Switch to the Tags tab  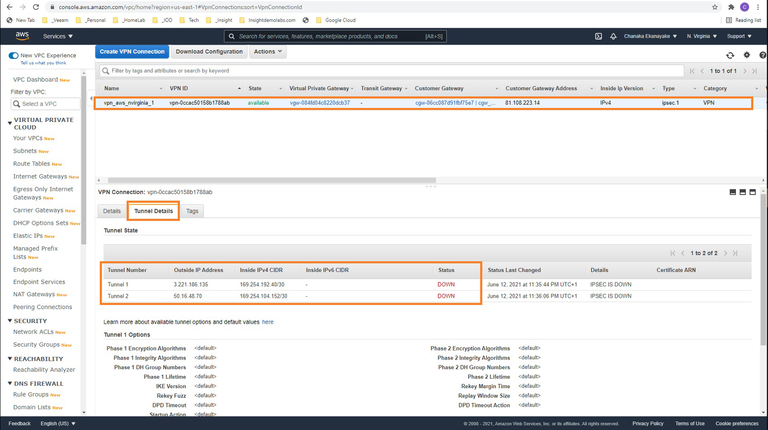coord(192,211)
